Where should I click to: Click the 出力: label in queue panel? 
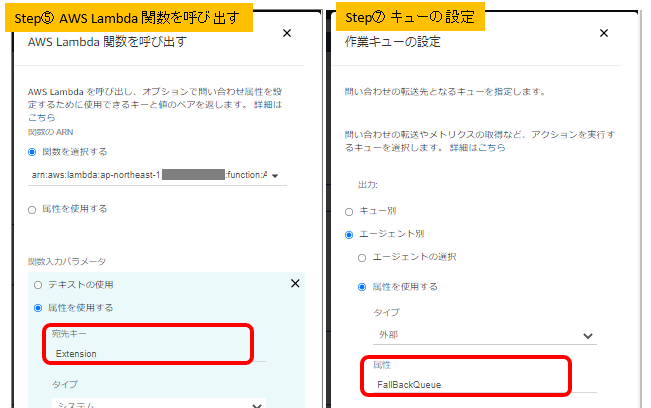click(368, 185)
